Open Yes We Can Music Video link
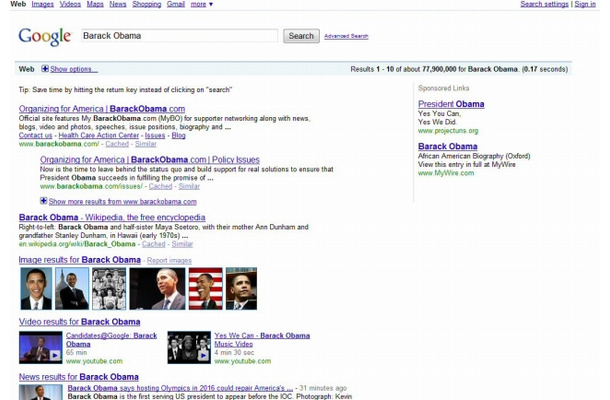 pos(262,340)
